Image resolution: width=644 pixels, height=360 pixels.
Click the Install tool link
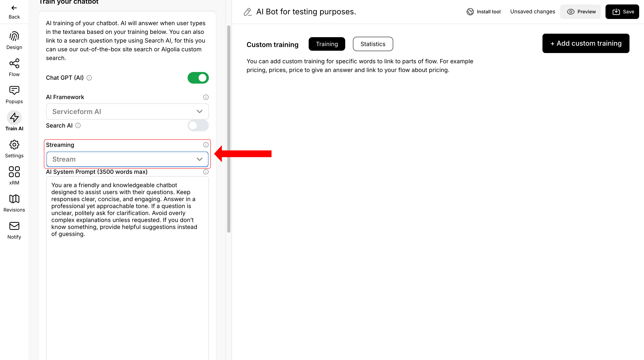(483, 12)
